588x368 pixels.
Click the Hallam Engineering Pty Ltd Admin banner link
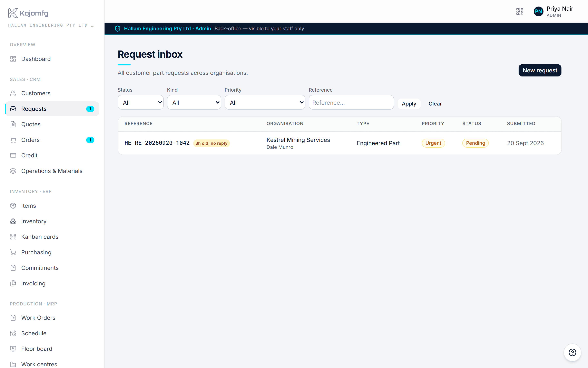tap(167, 29)
